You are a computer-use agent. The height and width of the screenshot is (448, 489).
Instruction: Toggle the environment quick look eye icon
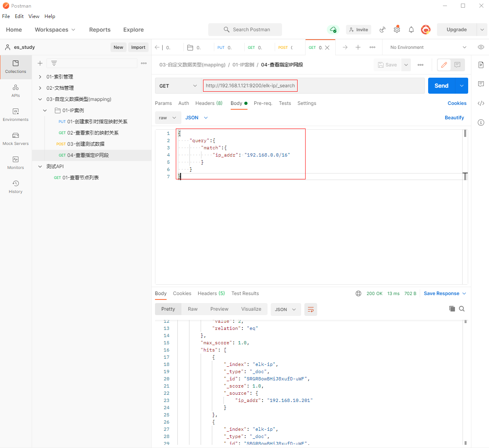481,47
